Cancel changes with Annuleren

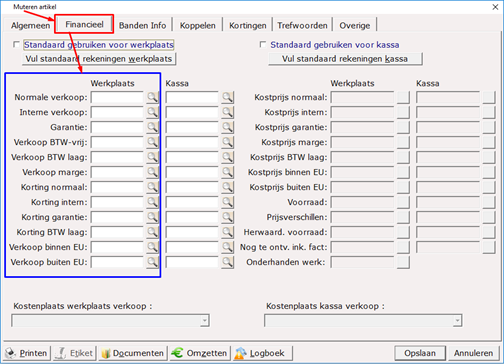point(473,353)
